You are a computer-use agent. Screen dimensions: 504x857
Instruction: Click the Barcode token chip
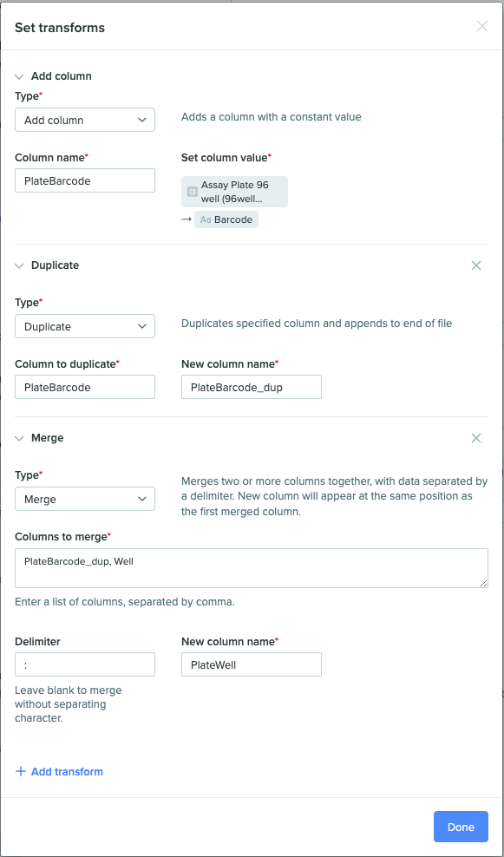[x=226, y=219]
